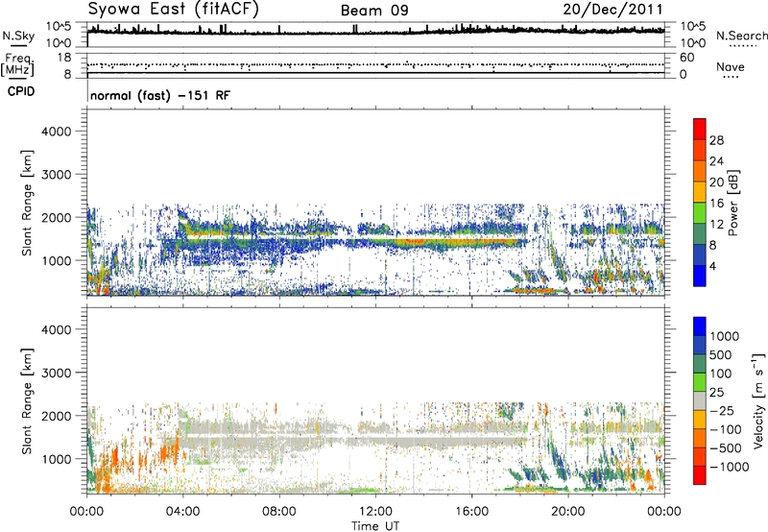Click the "Nave" legend label
The height and width of the screenshot is (532, 768).
pos(731,66)
